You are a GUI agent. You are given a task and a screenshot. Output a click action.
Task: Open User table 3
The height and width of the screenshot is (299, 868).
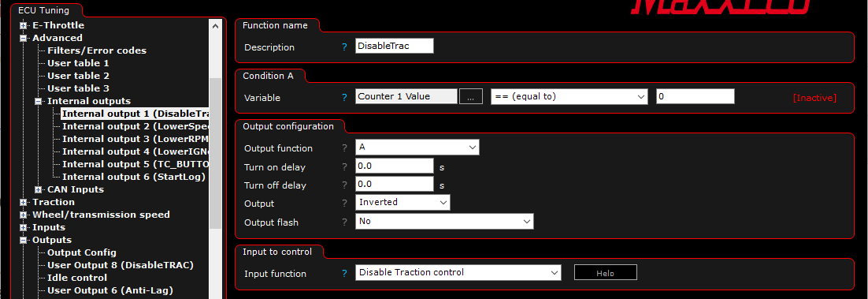[78, 89]
